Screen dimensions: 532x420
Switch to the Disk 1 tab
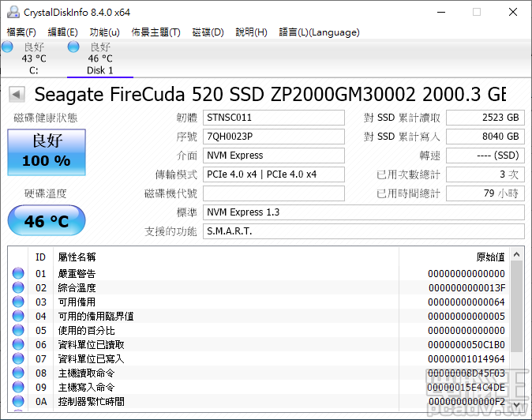coord(100,58)
